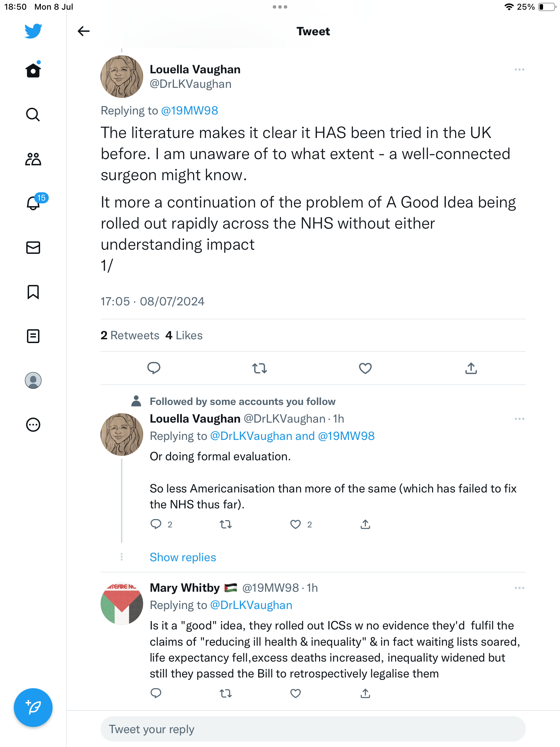Open the More menu circle in sidebar
This screenshot has width=560, height=747.
click(33, 425)
